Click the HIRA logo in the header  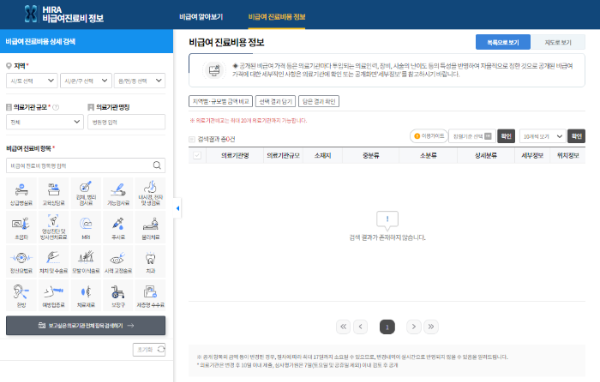tap(64, 14)
